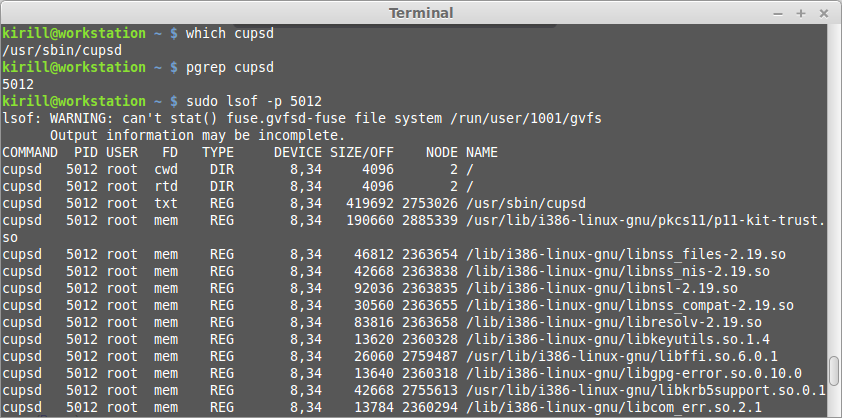The height and width of the screenshot is (418, 842).
Task: Click the libnss_nis-2.19.so path
Action: click(618, 272)
